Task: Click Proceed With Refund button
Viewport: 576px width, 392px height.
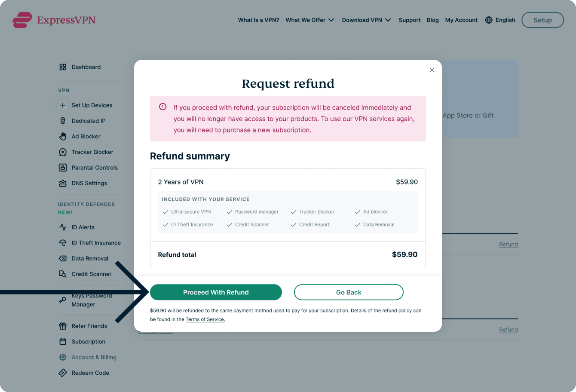Action: (x=216, y=292)
